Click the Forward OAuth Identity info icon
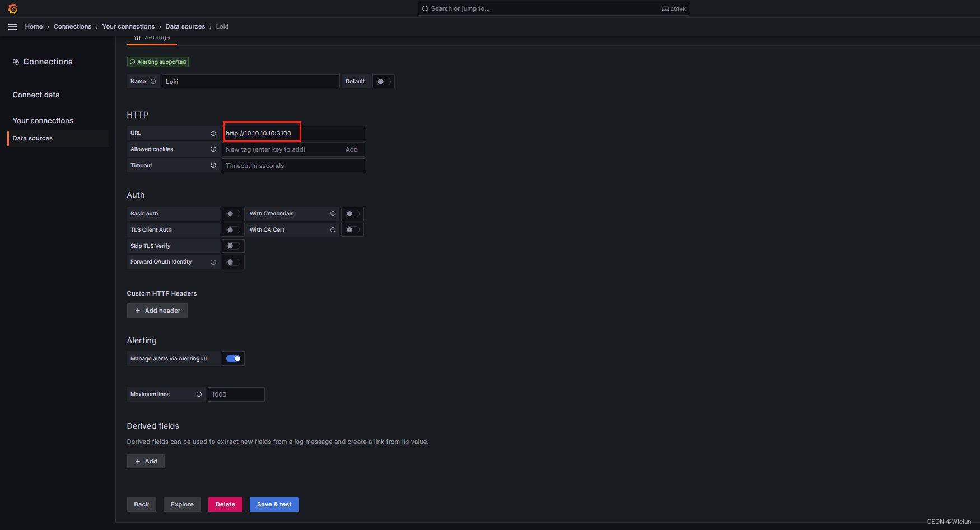 point(213,262)
